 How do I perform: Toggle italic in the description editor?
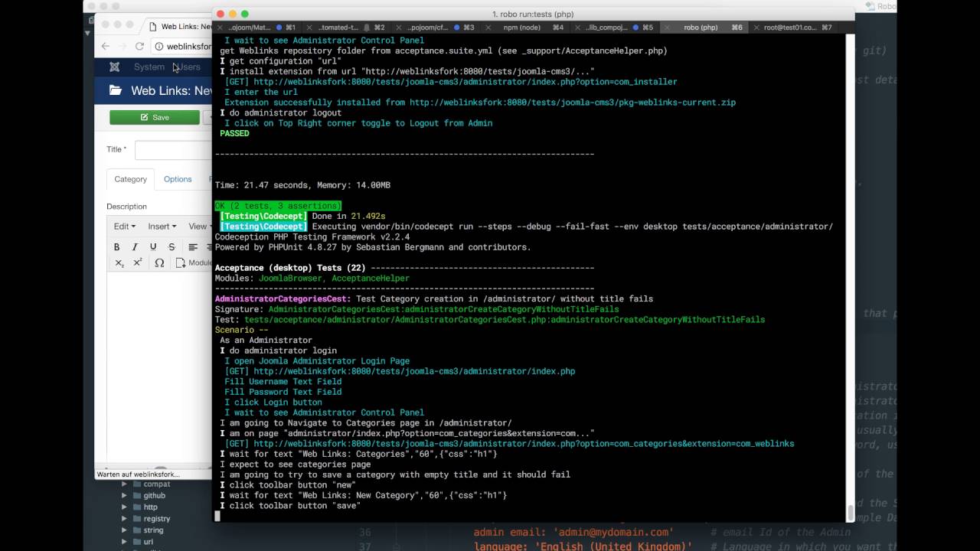pyautogui.click(x=135, y=247)
